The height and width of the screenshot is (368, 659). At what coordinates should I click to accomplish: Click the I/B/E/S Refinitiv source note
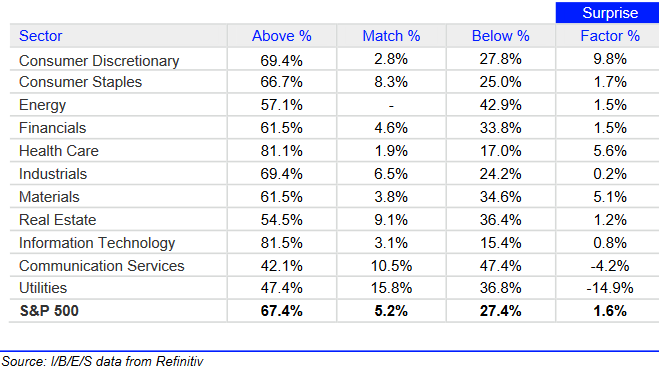click(x=103, y=361)
